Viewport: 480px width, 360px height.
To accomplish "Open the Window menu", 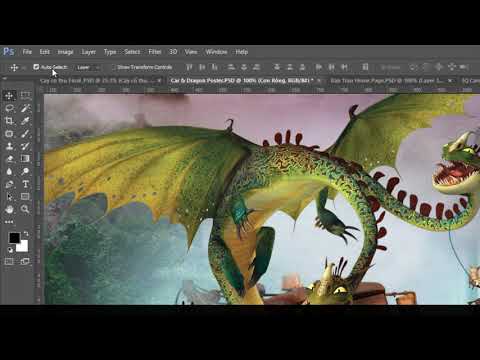I will [x=216, y=52].
